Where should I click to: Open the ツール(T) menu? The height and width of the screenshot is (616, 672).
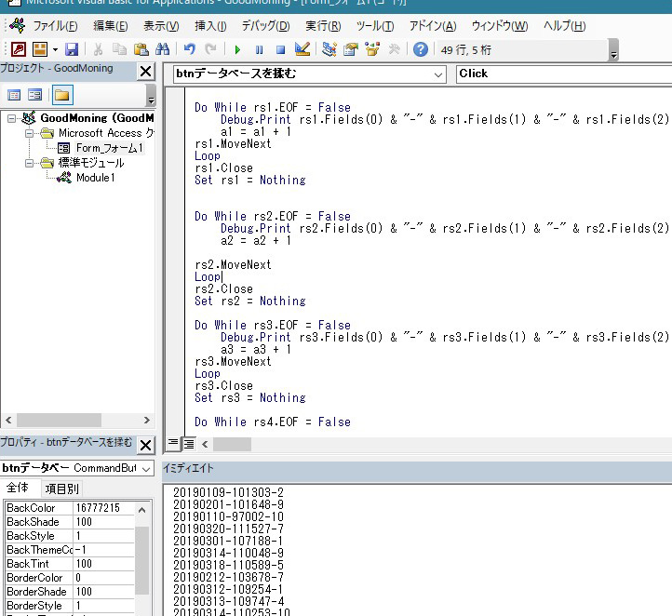[x=375, y=26]
